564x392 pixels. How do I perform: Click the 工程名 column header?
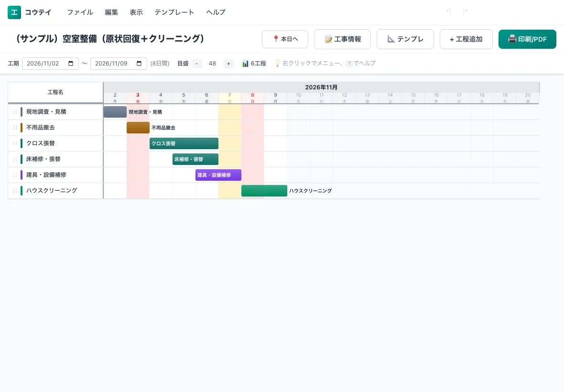point(55,92)
